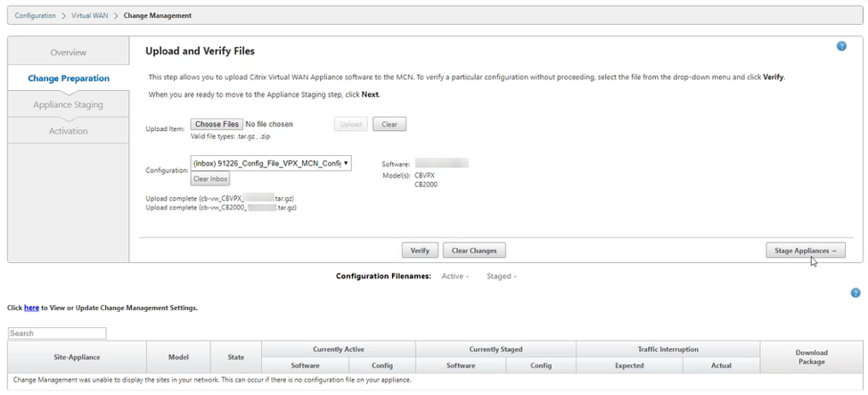Screen dimensions: 868x395
Task: Open the 'here' Change Management Settings link
Action: pos(31,308)
